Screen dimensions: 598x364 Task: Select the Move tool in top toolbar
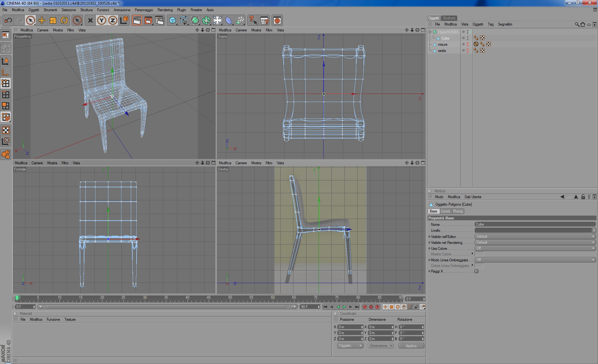[x=42, y=21]
